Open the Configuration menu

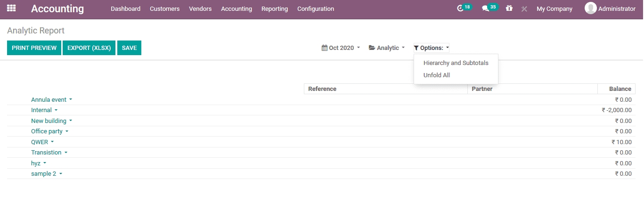tap(316, 9)
